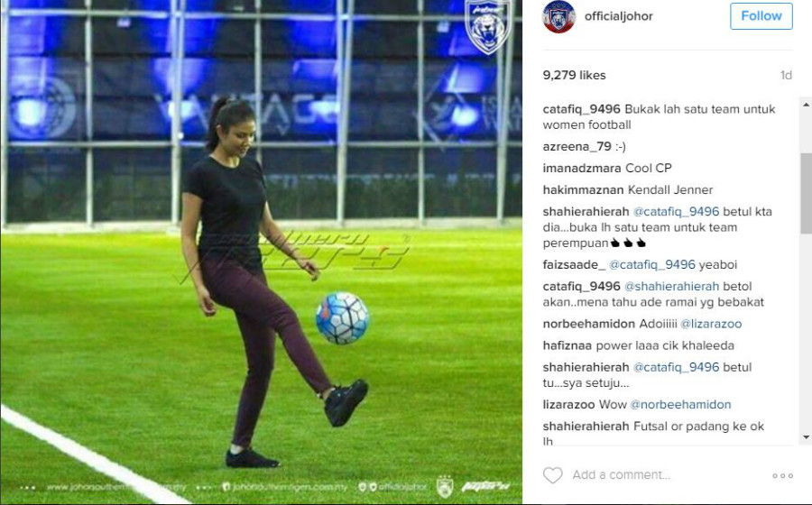Click the scrollbar down arrow
Viewport: 812px width, 505px height.
(x=806, y=437)
